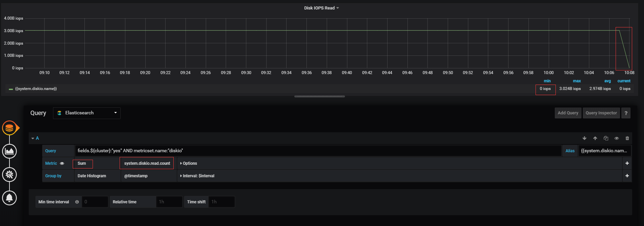Select the Sum metric type
Screen dimensions: 644x226
82,163
